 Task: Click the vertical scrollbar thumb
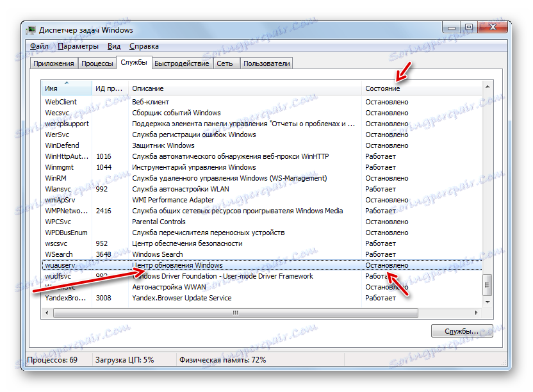(x=488, y=285)
